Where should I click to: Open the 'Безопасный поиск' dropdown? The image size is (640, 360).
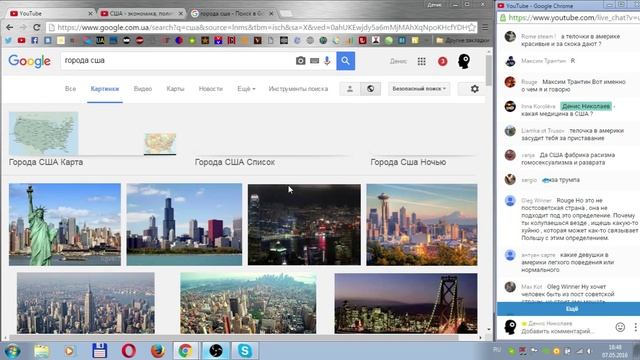tap(419, 89)
